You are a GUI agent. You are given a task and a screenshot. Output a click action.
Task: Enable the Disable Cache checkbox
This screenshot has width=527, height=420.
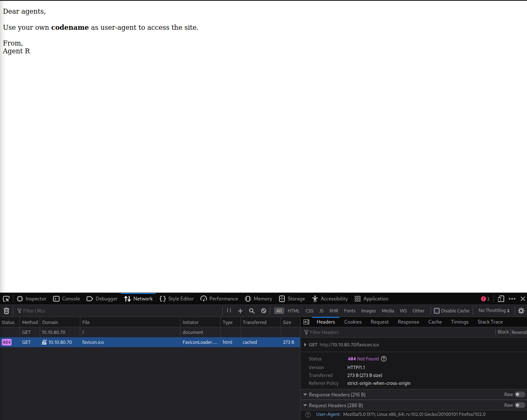click(x=437, y=311)
